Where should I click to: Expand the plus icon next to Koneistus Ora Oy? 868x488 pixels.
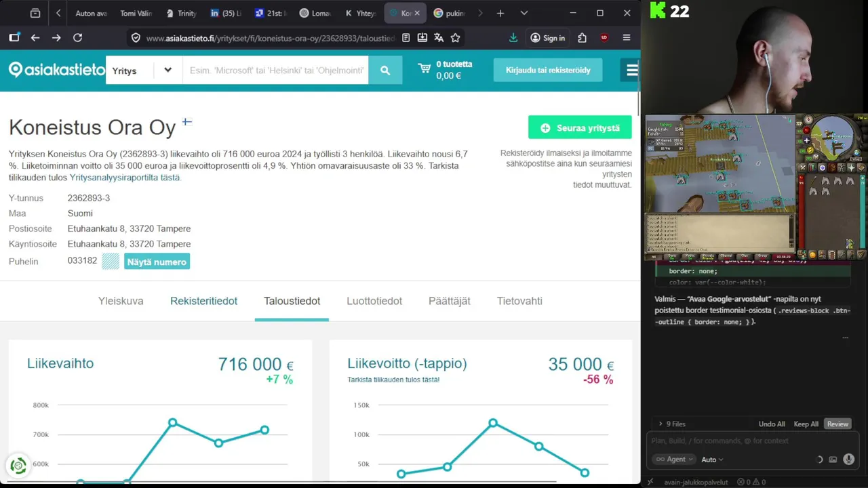186,122
